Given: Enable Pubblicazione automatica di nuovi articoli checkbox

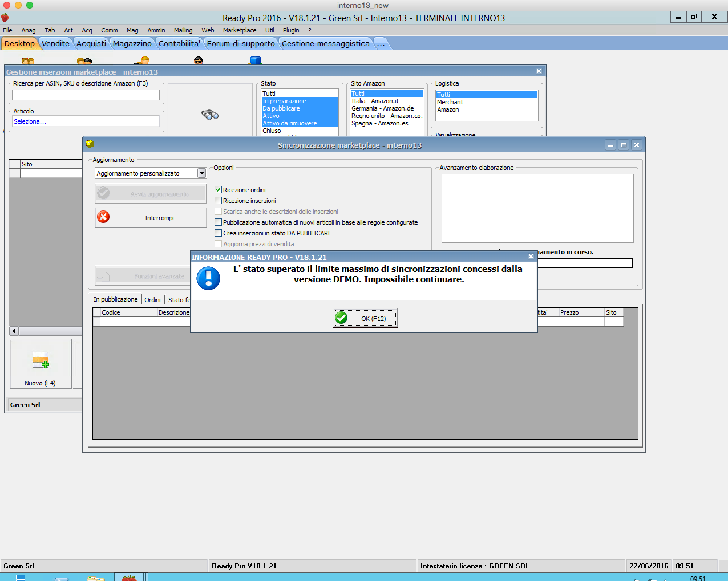Looking at the screenshot, I should [218, 222].
